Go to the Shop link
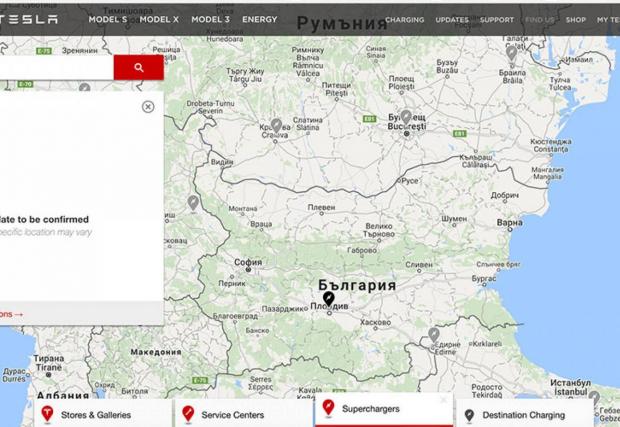The image size is (620, 427). click(575, 19)
